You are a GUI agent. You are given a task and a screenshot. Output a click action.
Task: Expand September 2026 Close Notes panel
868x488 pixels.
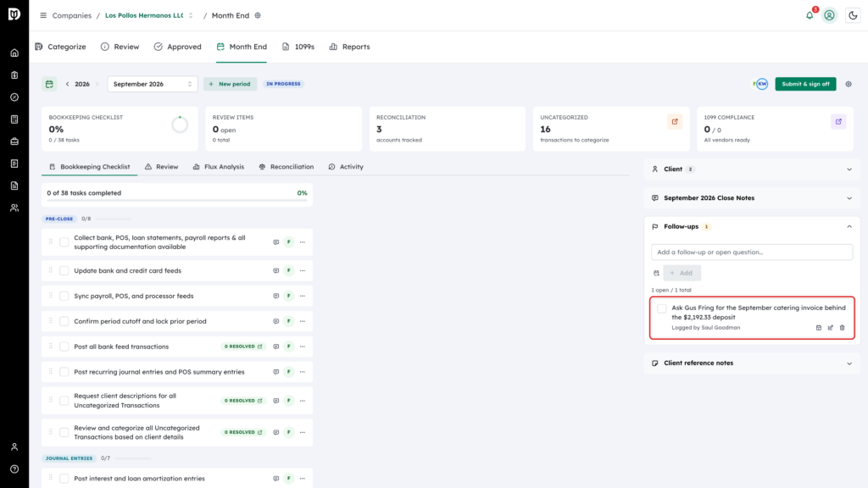752,198
